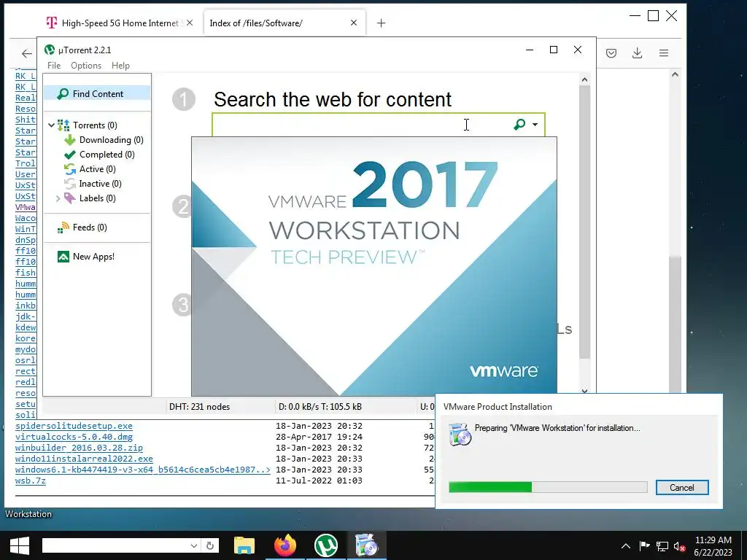Screen dimensions: 747x560
Task: Click the Active transfer icon
Action: pos(70,169)
